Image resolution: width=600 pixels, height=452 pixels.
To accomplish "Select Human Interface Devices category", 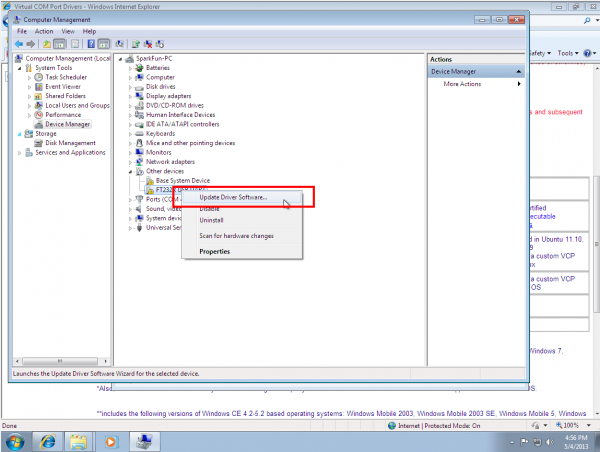I will click(x=180, y=114).
